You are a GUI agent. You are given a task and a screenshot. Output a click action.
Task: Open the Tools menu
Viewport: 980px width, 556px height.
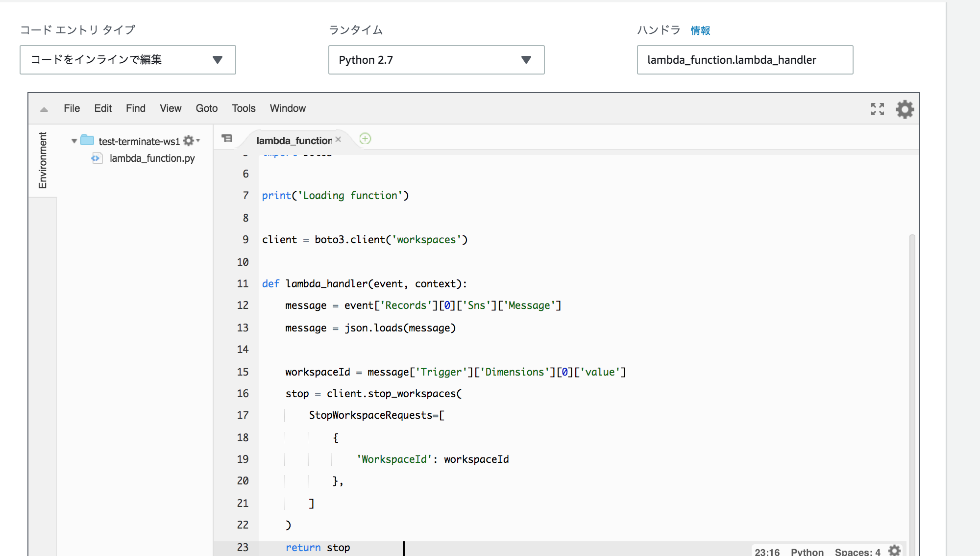[x=244, y=108]
